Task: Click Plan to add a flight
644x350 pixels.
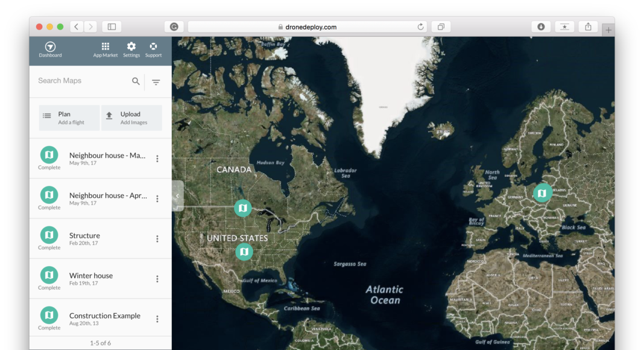Action: point(69,118)
